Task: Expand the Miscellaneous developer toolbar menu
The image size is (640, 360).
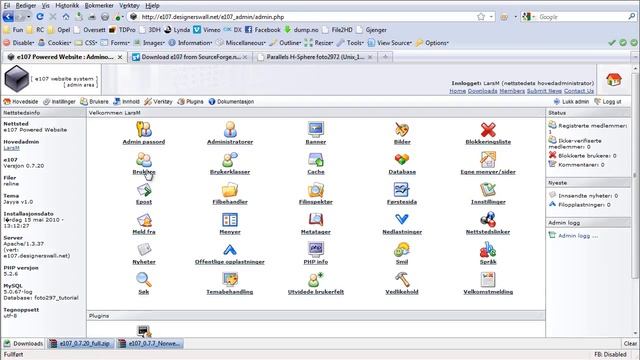Action: point(241,42)
